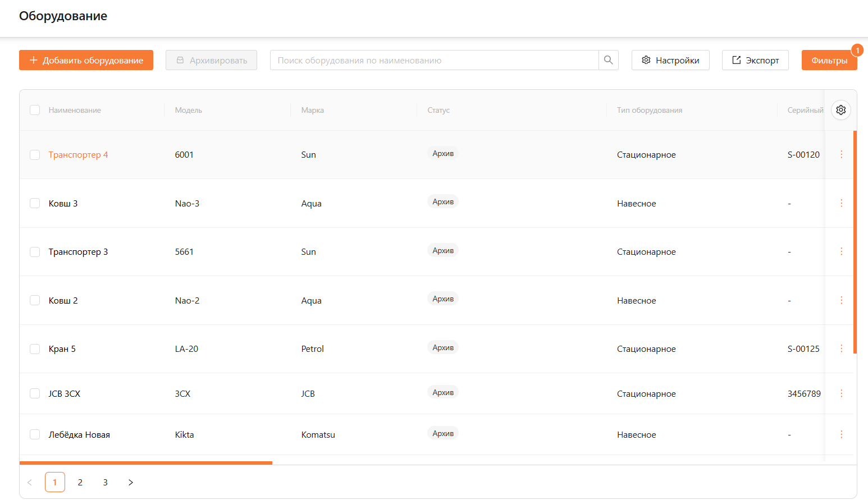Focus the equipment name search field

point(434,60)
